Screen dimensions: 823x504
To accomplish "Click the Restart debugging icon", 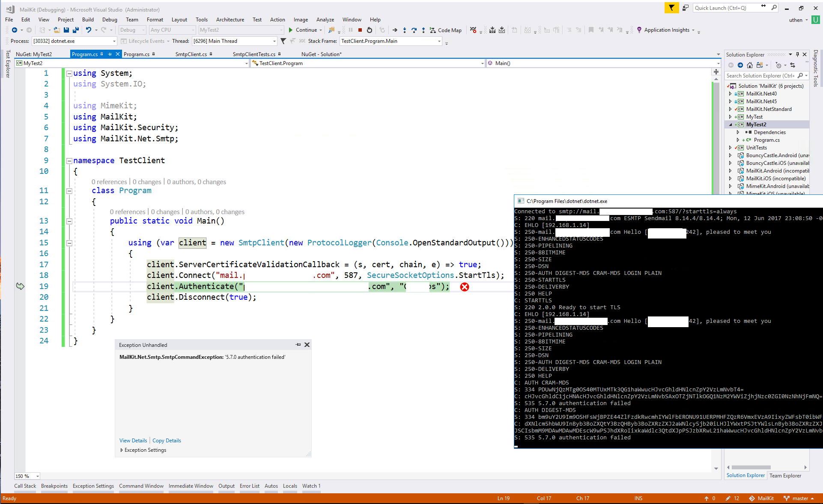I will [370, 30].
